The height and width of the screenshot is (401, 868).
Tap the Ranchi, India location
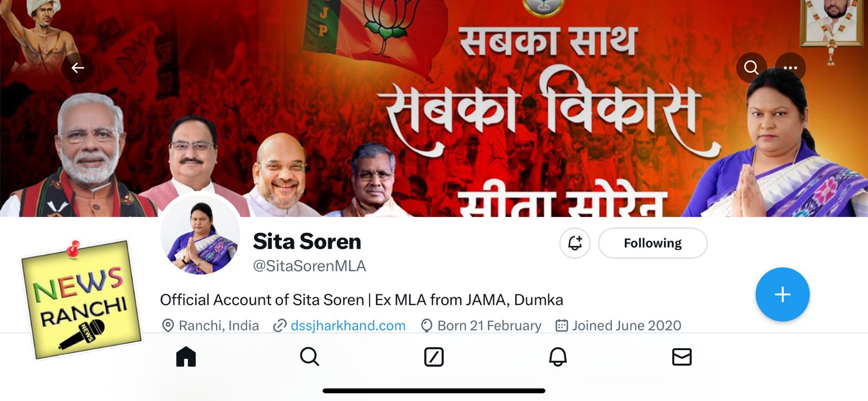click(219, 326)
